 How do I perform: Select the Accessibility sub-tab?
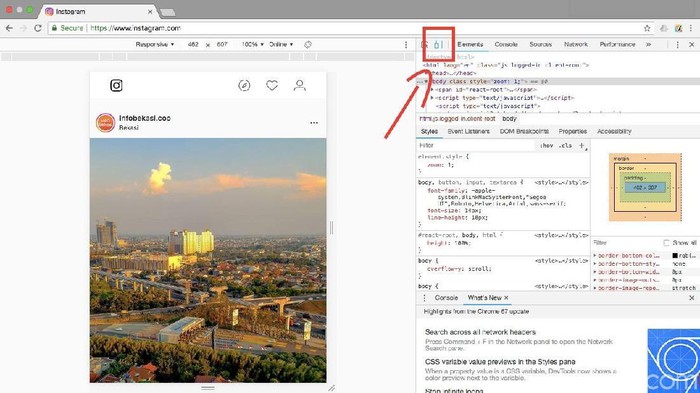coord(614,131)
